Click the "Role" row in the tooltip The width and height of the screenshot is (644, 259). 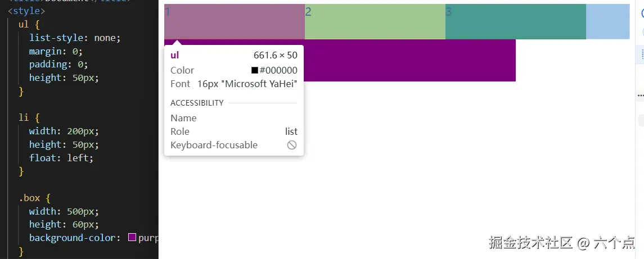[x=233, y=131]
